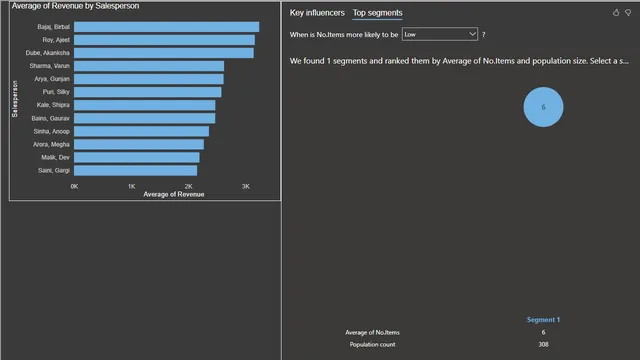Image resolution: width=640 pixels, height=360 pixels.
Task: Click the Average of No.Items row label
Action: pyautogui.click(x=372, y=333)
